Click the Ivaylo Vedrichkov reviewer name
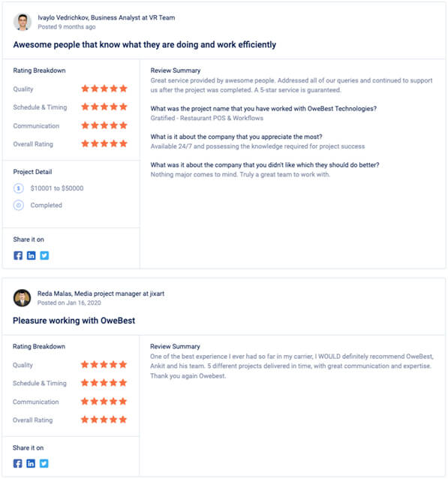The image size is (448, 479). 63,18
